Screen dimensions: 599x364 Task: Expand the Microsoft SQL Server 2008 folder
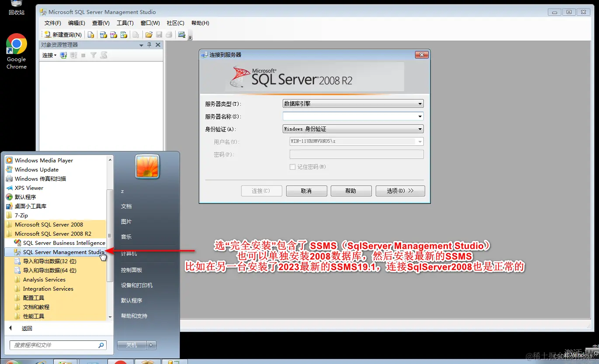tap(55, 225)
